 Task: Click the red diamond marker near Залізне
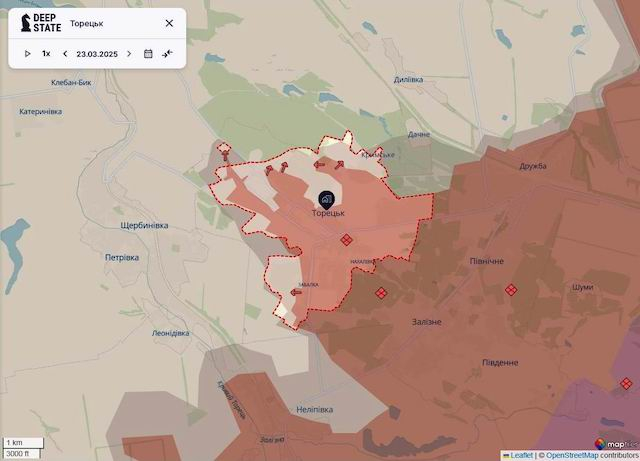coord(381,293)
